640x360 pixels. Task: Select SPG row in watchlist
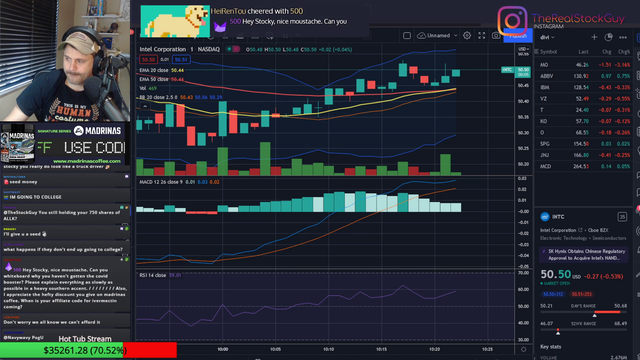click(x=585, y=144)
